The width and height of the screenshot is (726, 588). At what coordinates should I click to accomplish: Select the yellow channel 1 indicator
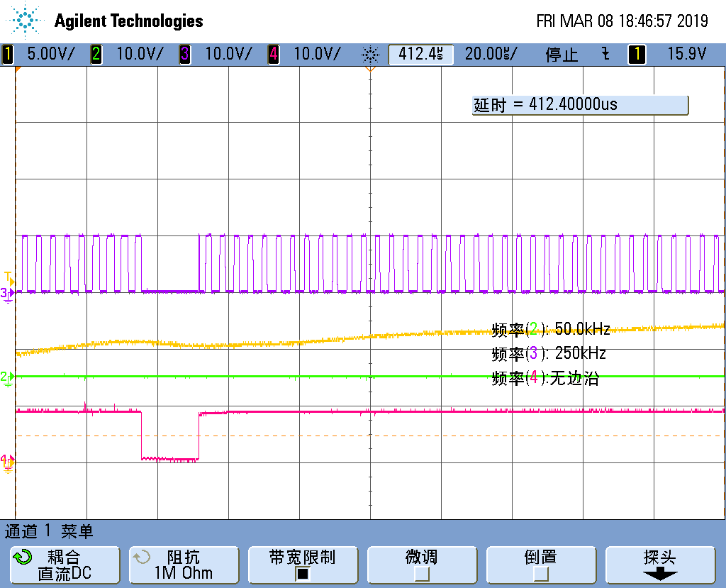point(7,54)
